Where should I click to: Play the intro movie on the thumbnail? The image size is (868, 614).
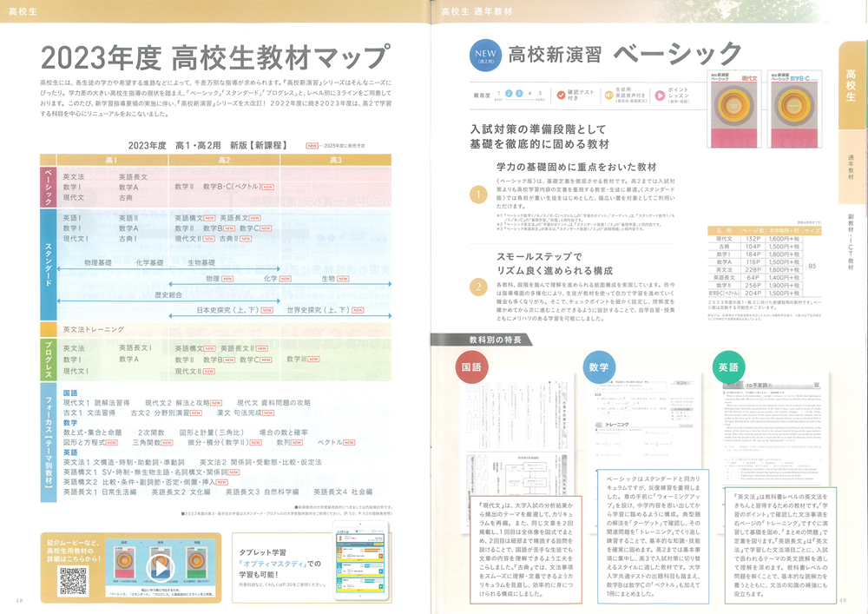(x=161, y=567)
